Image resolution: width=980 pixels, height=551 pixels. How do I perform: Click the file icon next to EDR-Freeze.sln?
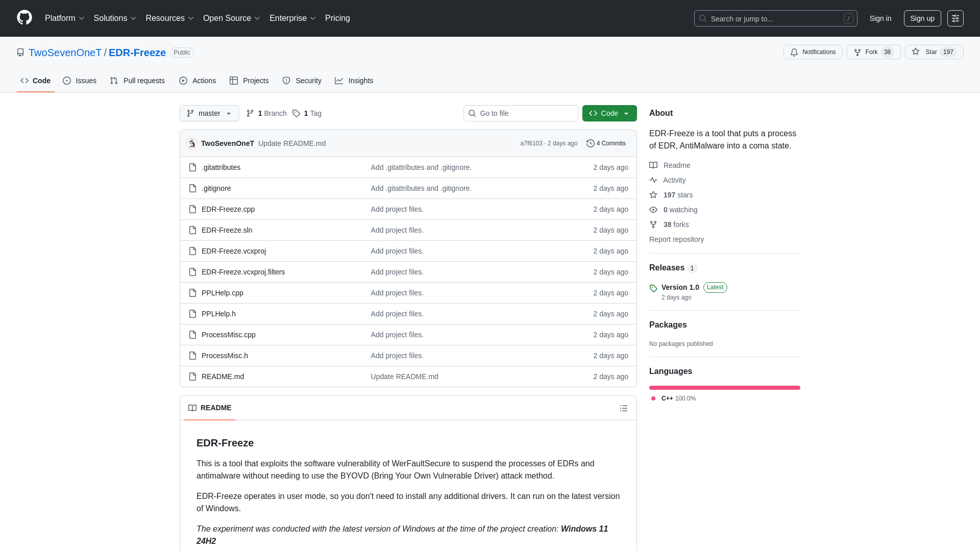tap(192, 230)
